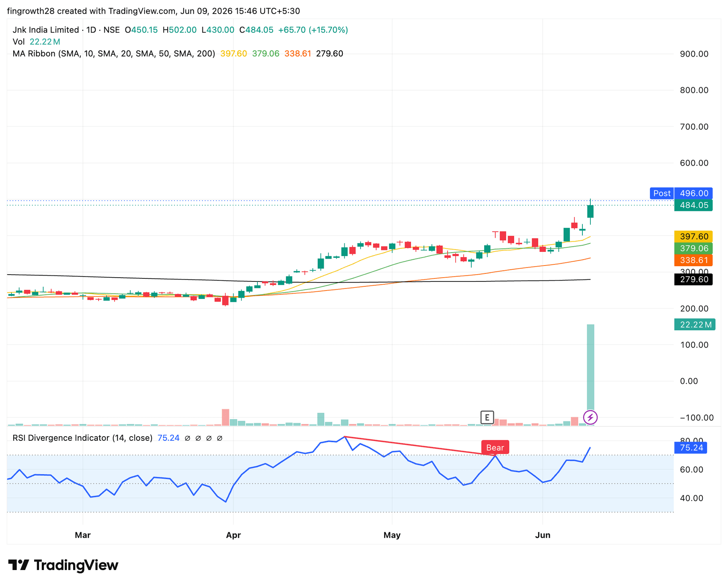Screen dimensions: 728x586
Task: Select the MA Ribbon indicator legend
Action: pos(114,53)
